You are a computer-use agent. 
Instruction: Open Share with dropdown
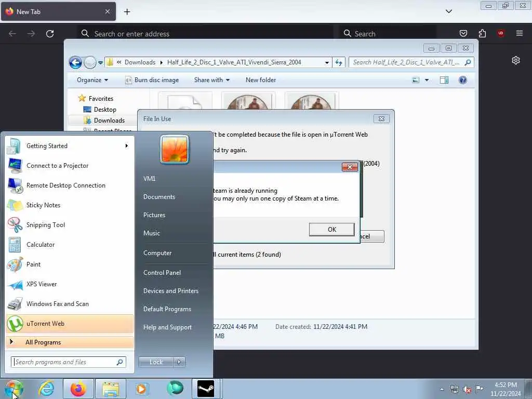tap(212, 80)
